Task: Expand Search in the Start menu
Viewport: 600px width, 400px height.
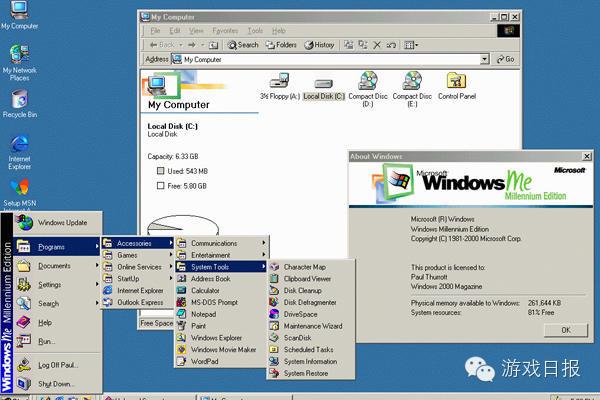Action: [x=58, y=304]
